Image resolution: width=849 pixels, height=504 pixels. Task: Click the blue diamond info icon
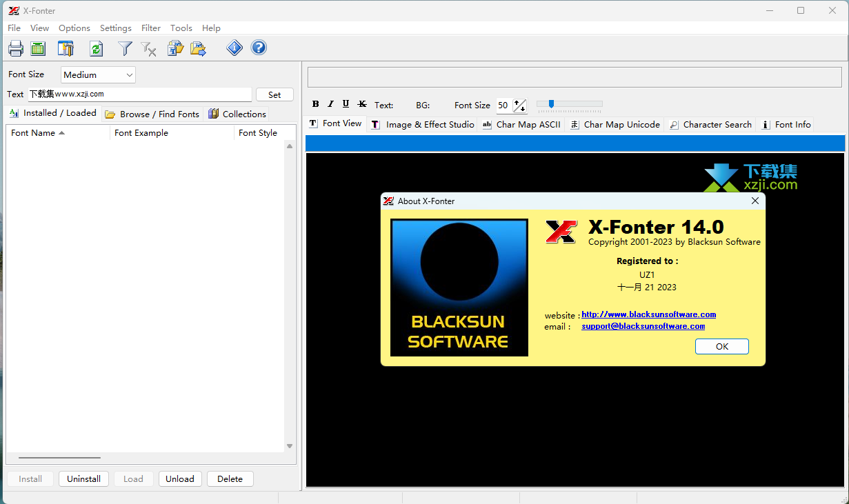(234, 48)
